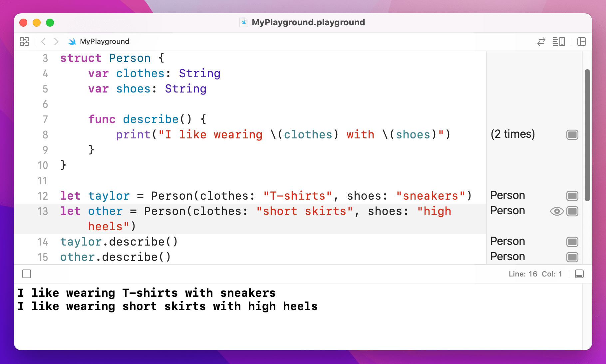606x364 pixels.
Task: Show result for the (2 times) print output
Action: (572, 134)
